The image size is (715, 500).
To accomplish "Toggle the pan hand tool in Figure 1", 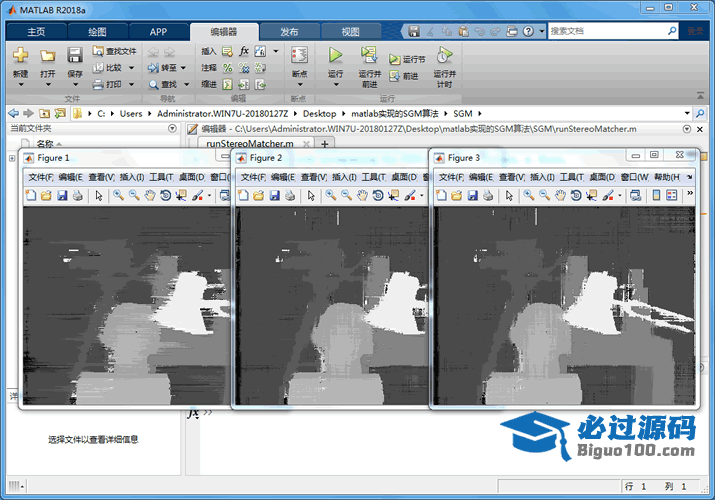I will tap(149, 195).
